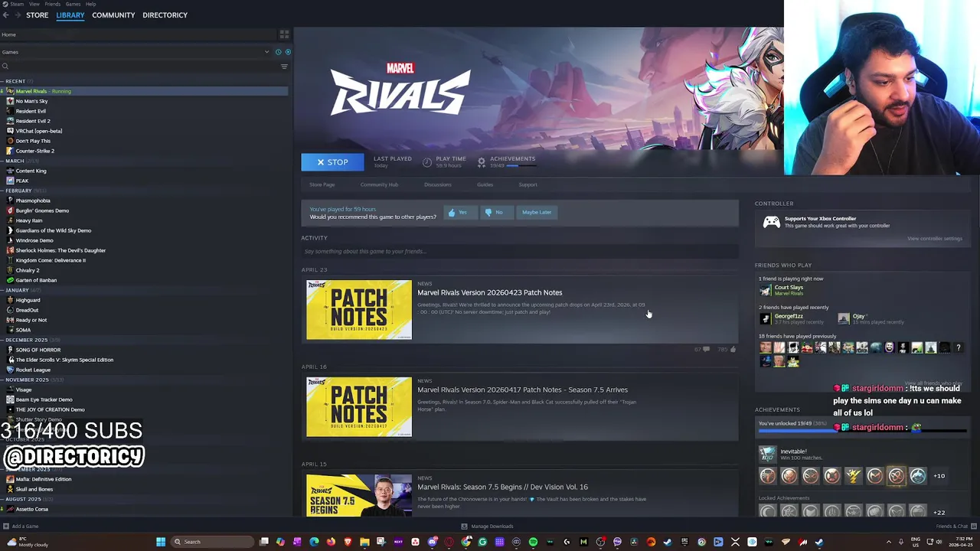This screenshot has width=980, height=551.
Task: Switch to the COMMUNITY tab
Action: pos(113,15)
